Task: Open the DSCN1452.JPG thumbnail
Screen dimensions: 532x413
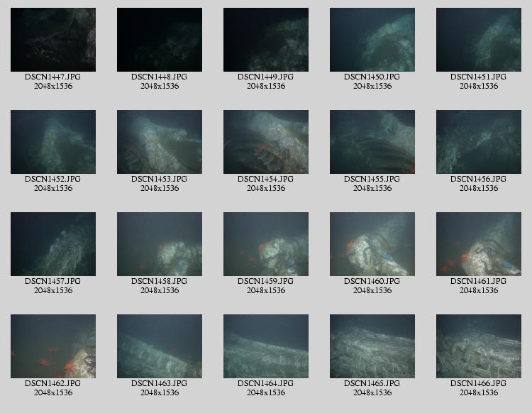Action: click(x=53, y=142)
